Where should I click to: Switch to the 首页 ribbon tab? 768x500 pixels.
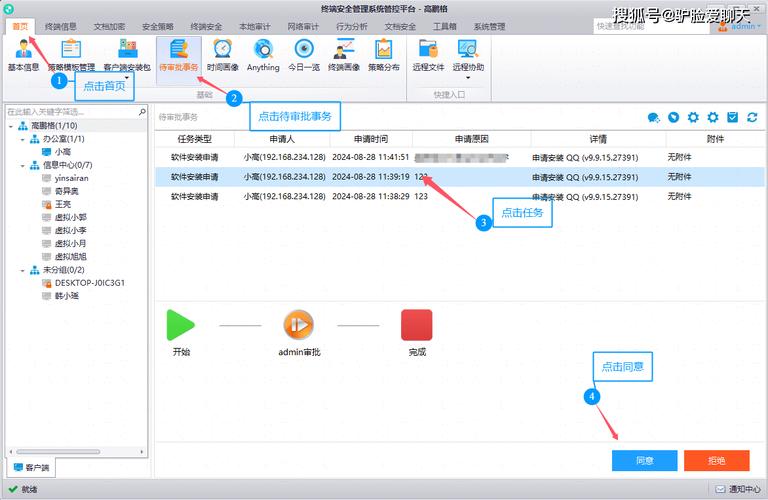click(x=20, y=26)
